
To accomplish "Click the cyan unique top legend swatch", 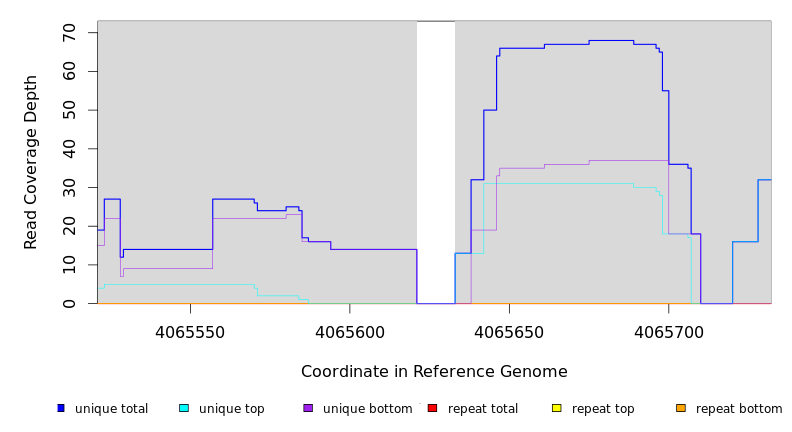I will tap(184, 408).
